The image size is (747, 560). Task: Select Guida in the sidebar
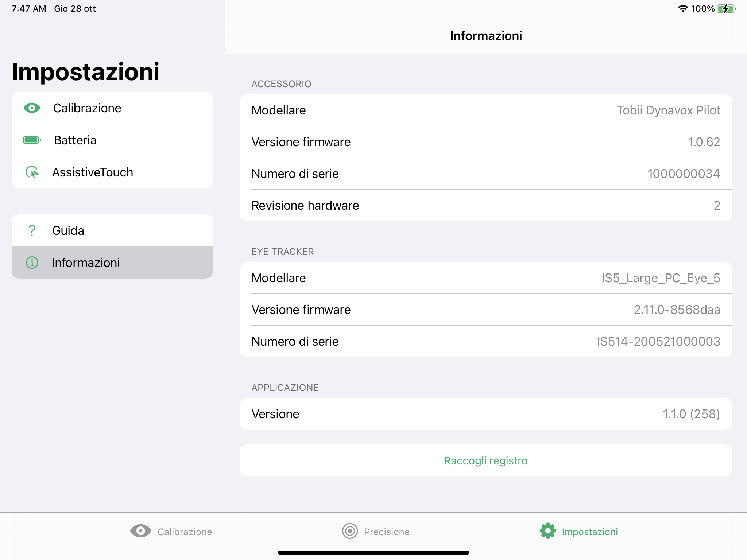112,230
